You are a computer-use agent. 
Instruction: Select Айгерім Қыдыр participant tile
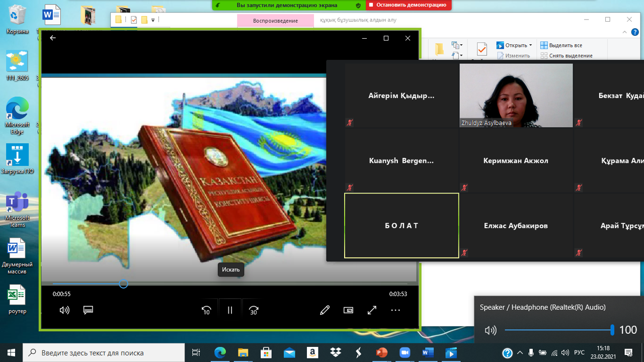pyautogui.click(x=401, y=95)
